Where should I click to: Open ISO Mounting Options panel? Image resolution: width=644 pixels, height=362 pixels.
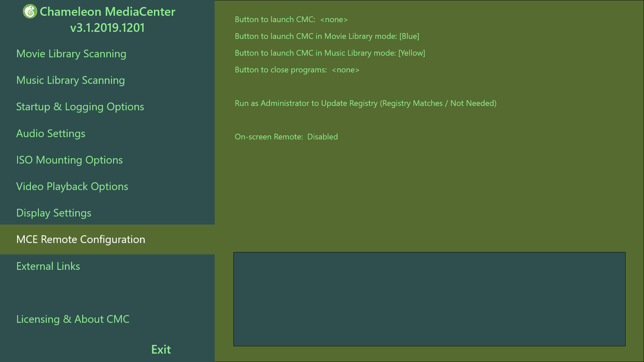tap(69, 160)
